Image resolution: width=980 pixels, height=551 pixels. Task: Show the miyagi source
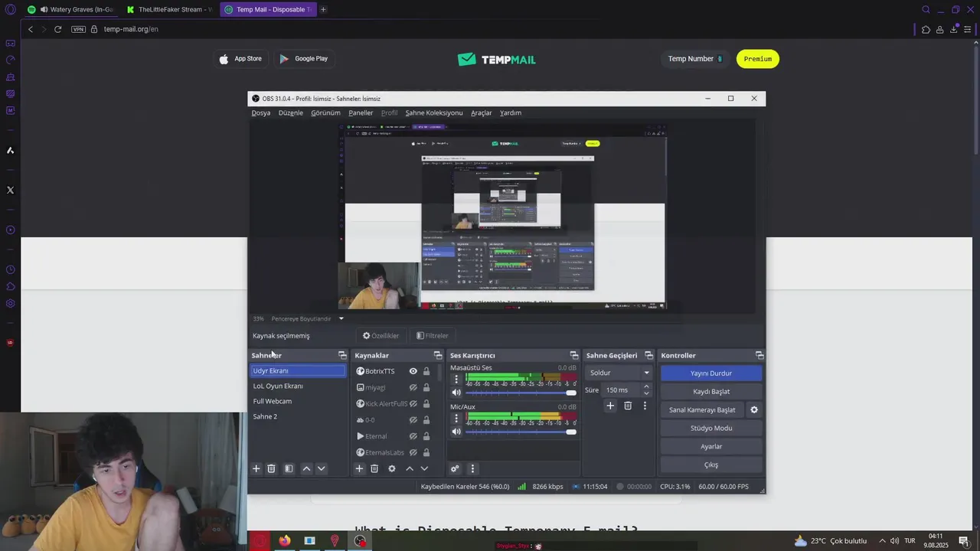click(413, 387)
